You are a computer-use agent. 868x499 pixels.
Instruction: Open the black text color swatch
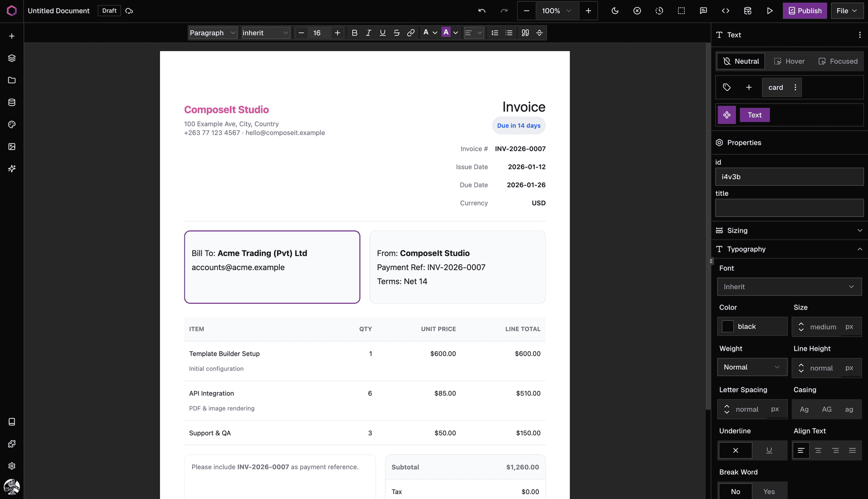728,326
